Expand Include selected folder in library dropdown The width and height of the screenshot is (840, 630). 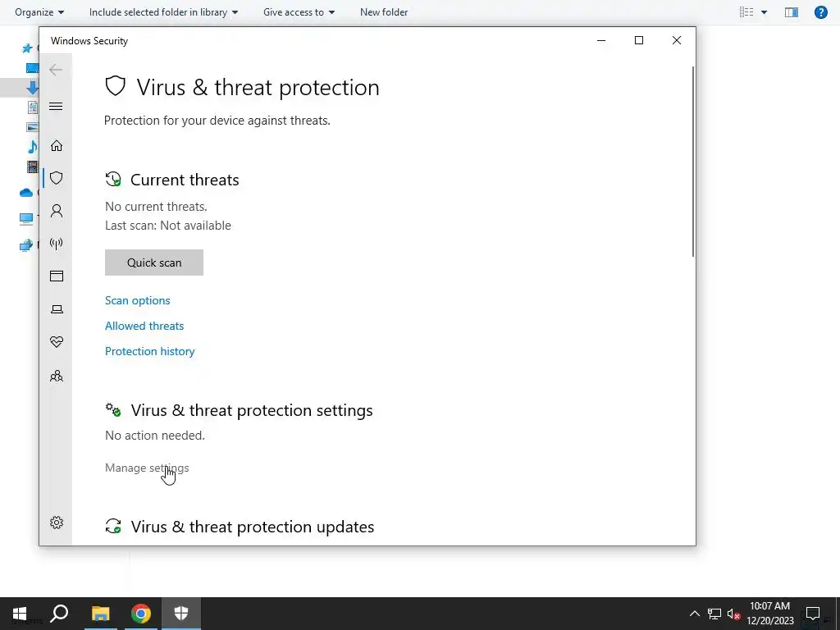(x=163, y=11)
